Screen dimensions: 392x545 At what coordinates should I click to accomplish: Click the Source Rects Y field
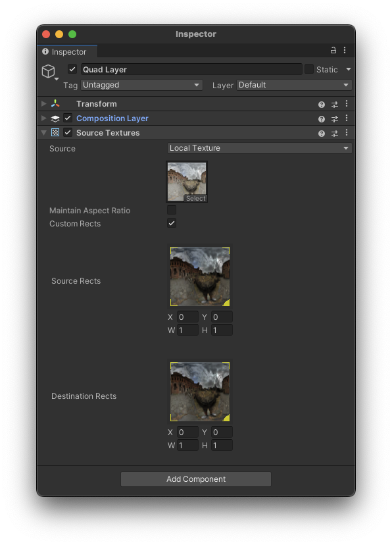tap(222, 317)
